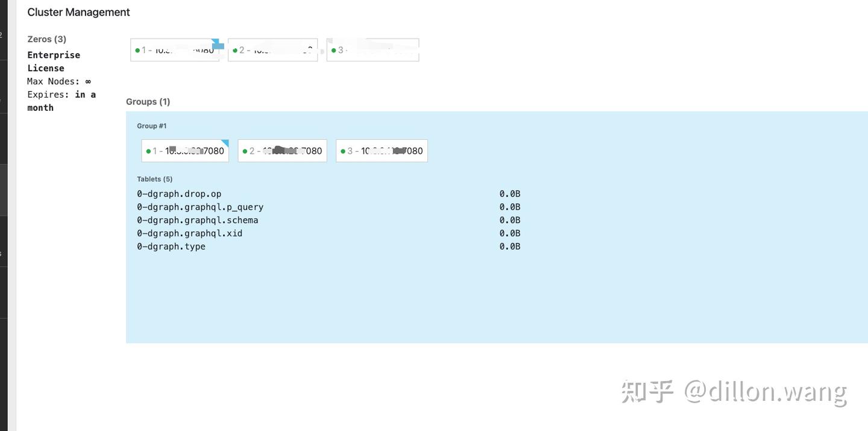Select Alpha node 2 inside Group #1
Screen dimensions: 868x431
pyautogui.click(x=282, y=151)
